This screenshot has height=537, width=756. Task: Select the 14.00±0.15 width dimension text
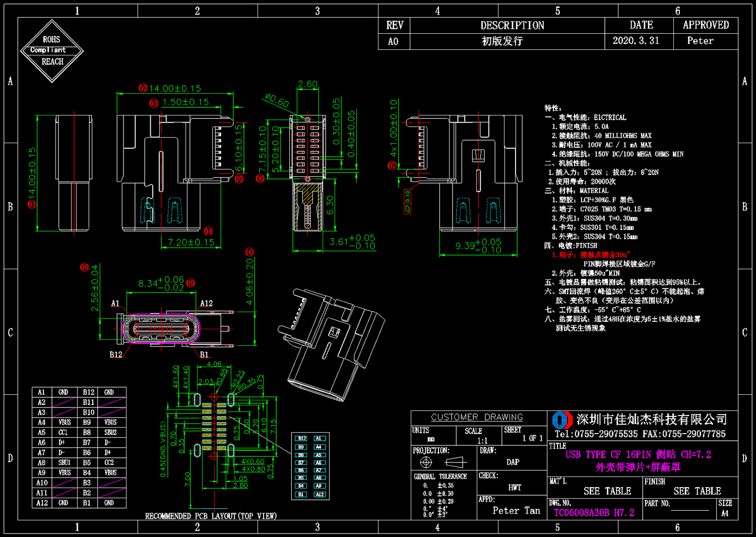point(175,88)
